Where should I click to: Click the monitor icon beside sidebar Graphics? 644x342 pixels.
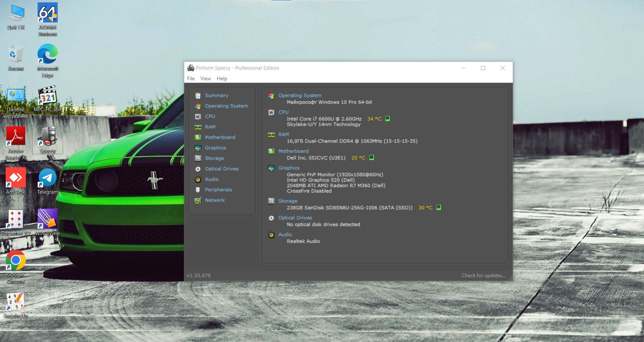click(198, 148)
